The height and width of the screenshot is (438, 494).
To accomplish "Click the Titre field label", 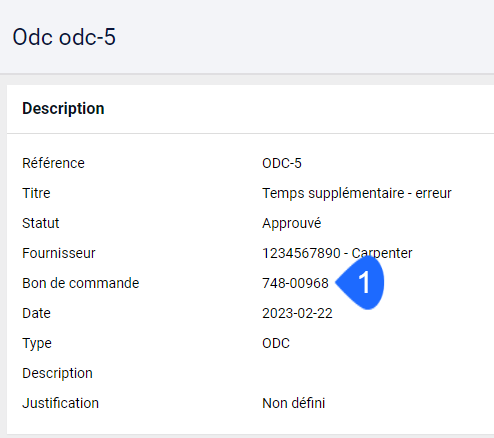I will pos(36,193).
